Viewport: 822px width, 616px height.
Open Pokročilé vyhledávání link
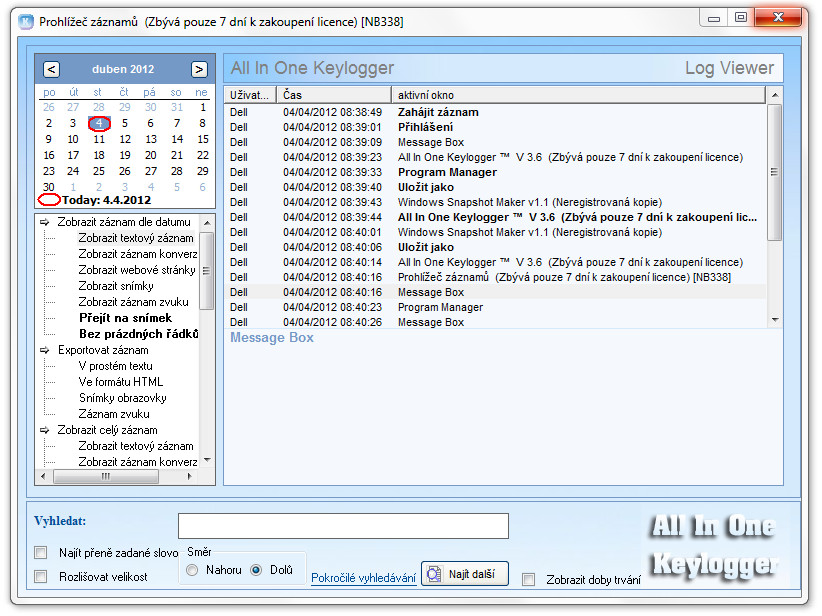coord(363,578)
